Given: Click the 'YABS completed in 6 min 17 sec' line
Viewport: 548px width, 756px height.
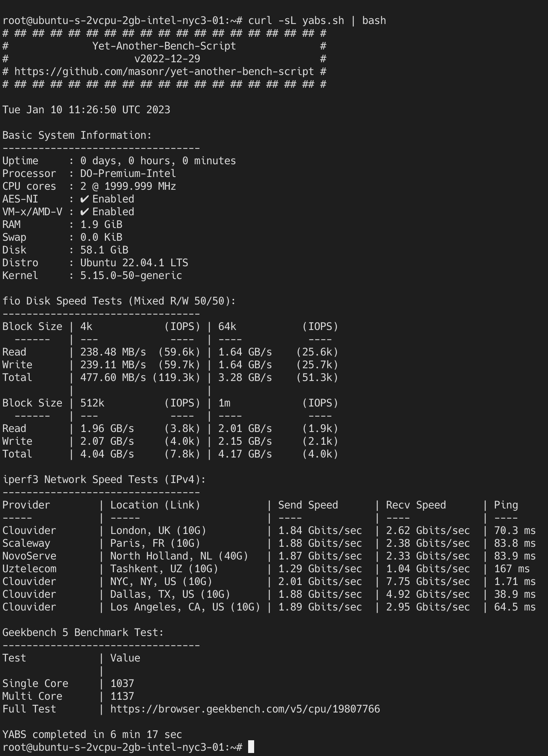Looking at the screenshot, I should coord(92,735).
